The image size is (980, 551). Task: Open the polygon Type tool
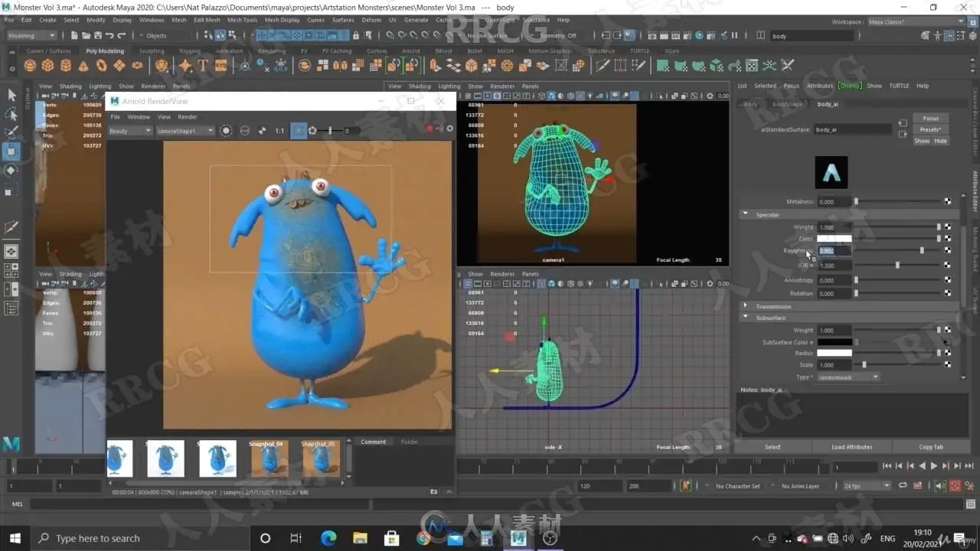pos(203,66)
